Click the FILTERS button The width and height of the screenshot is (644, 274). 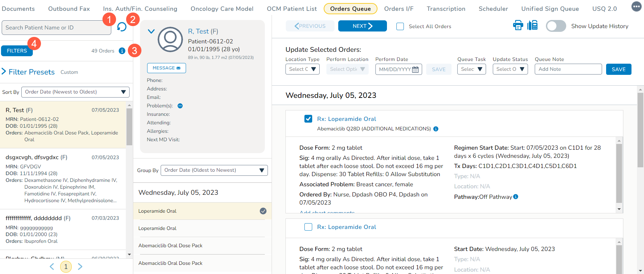coord(17,51)
